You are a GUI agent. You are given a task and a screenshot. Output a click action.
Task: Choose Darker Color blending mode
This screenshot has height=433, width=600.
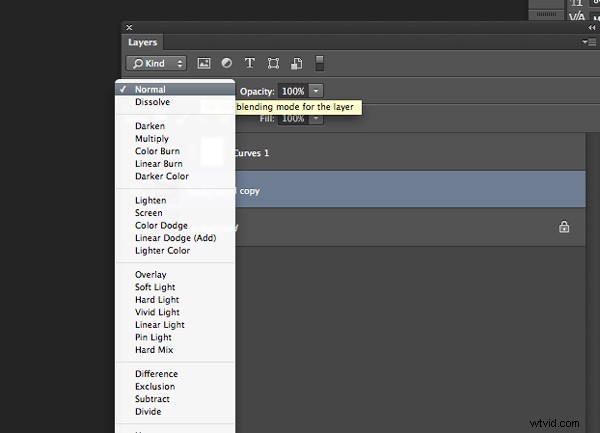[x=175, y=176]
